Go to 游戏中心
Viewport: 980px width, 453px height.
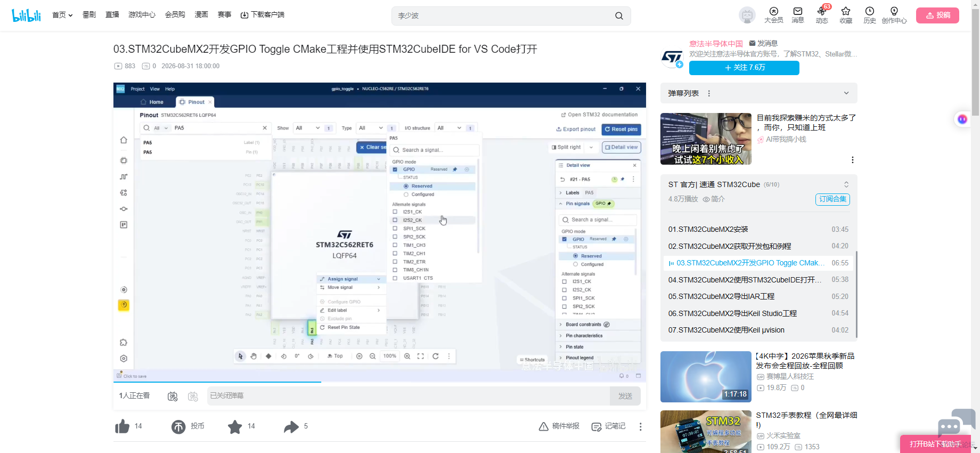pos(142,15)
